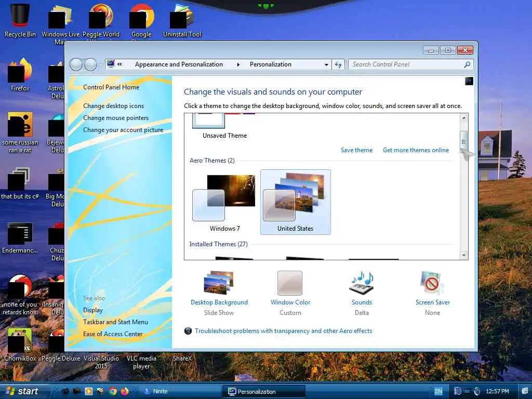Click the volume icon in system tray
532x399 pixels.
(x=477, y=391)
